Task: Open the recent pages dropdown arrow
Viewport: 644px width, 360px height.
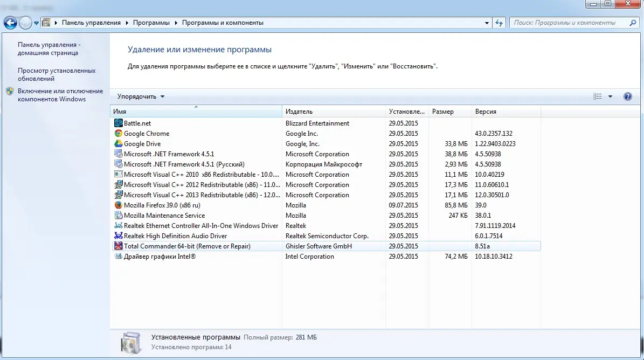Action: tap(36, 23)
